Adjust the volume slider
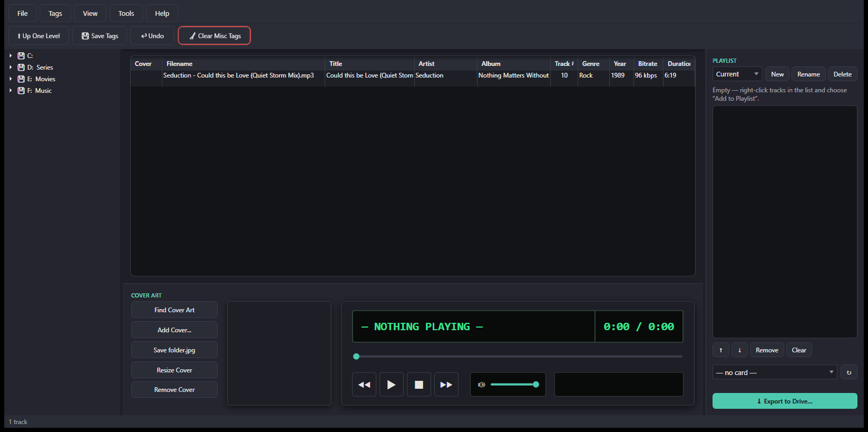This screenshot has height=432, width=868. pyautogui.click(x=514, y=385)
